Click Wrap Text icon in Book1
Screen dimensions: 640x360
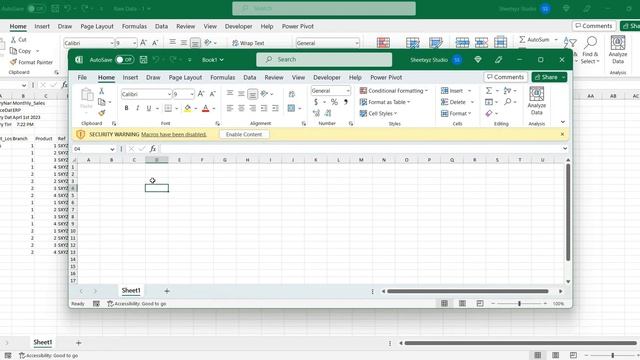pyautogui.click(x=291, y=94)
